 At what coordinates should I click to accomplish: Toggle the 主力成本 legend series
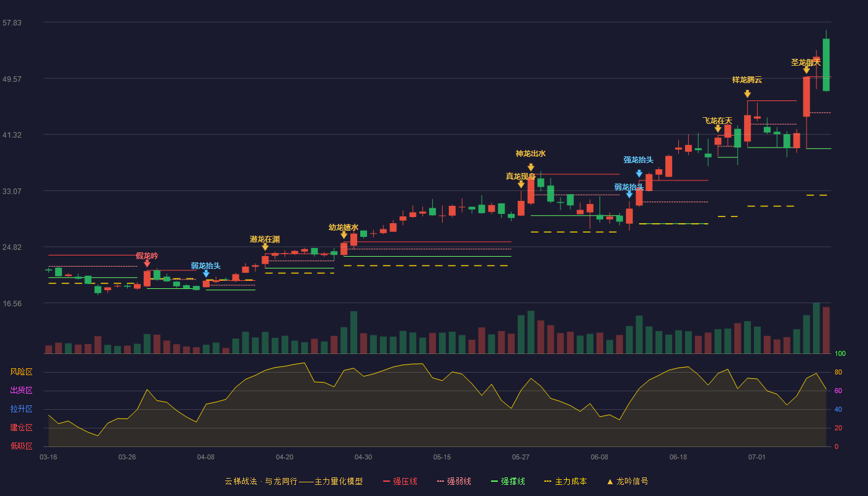[565, 481]
